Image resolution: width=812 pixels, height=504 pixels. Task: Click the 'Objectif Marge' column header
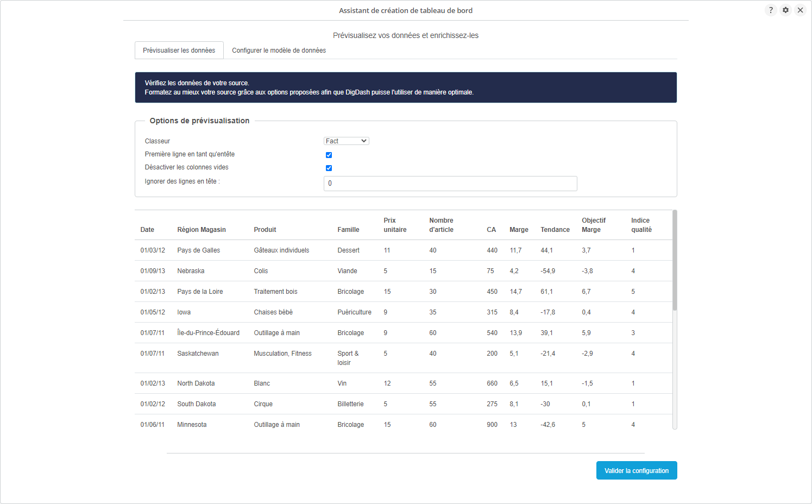coord(593,225)
